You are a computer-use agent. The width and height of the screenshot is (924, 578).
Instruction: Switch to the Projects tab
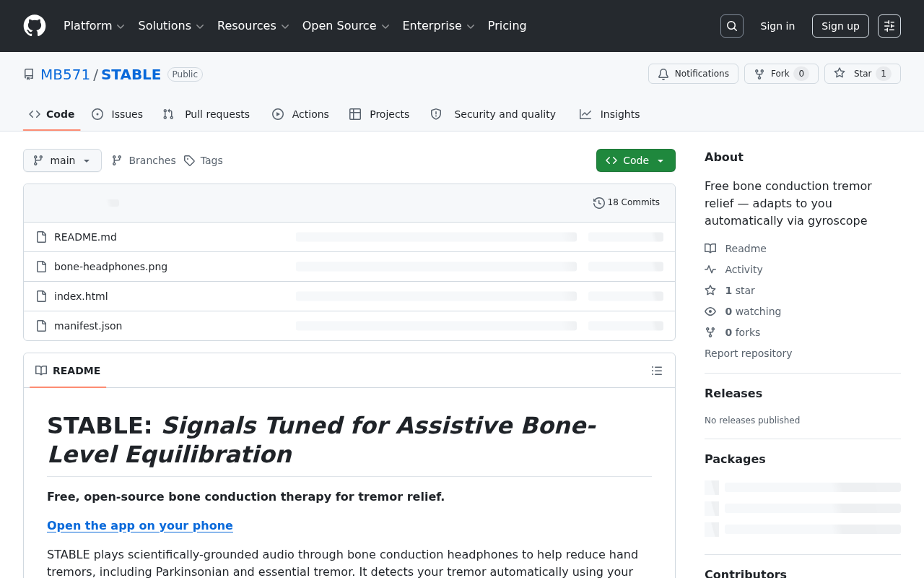380,114
